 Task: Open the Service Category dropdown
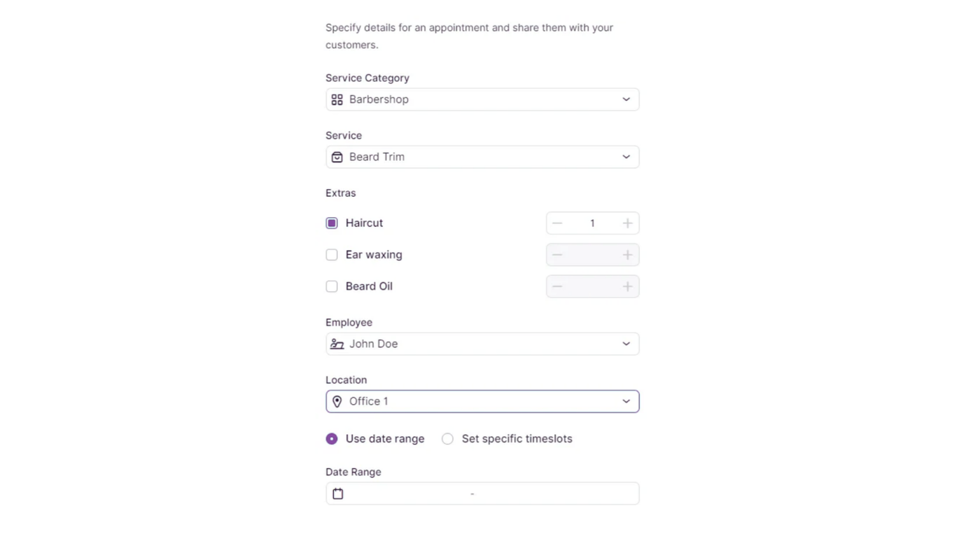tap(626, 99)
